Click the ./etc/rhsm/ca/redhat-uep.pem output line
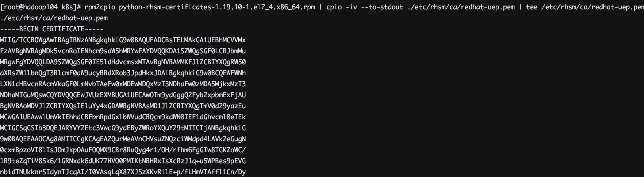Image resolution: width=644 pixels, height=177 pixels. 54,18
